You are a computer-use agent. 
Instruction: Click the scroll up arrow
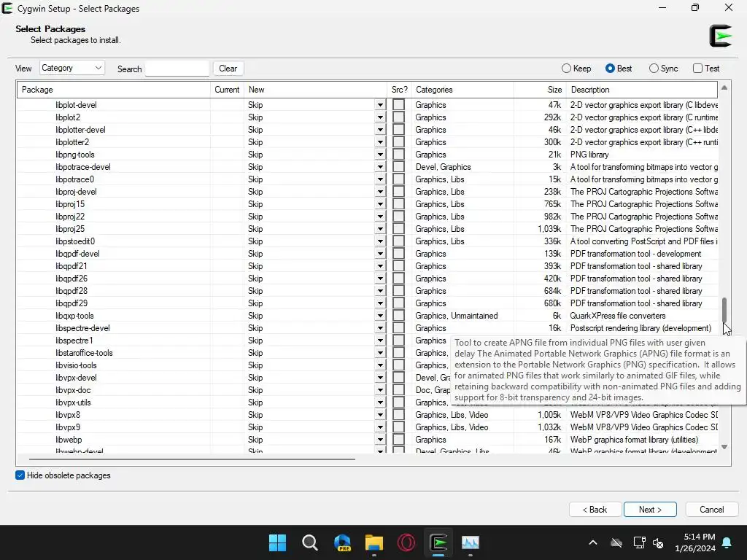click(724, 87)
